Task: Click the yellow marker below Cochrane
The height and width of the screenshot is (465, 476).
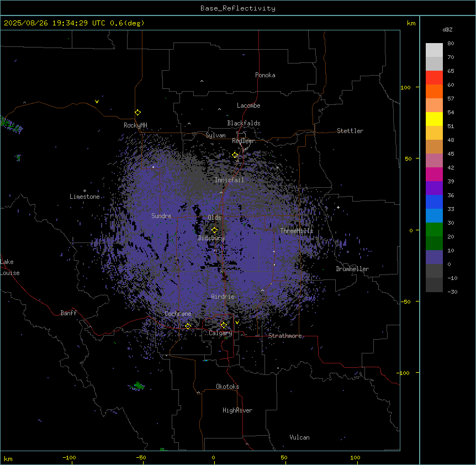Action: point(188,326)
